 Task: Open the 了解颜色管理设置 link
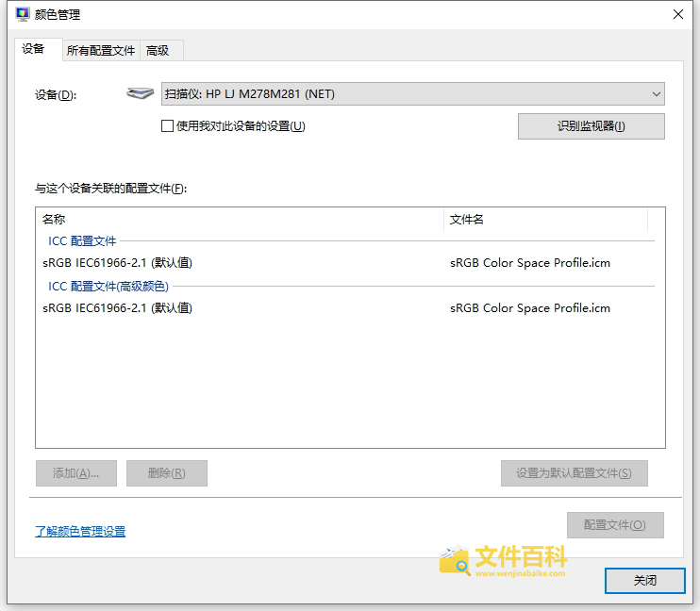(x=80, y=532)
